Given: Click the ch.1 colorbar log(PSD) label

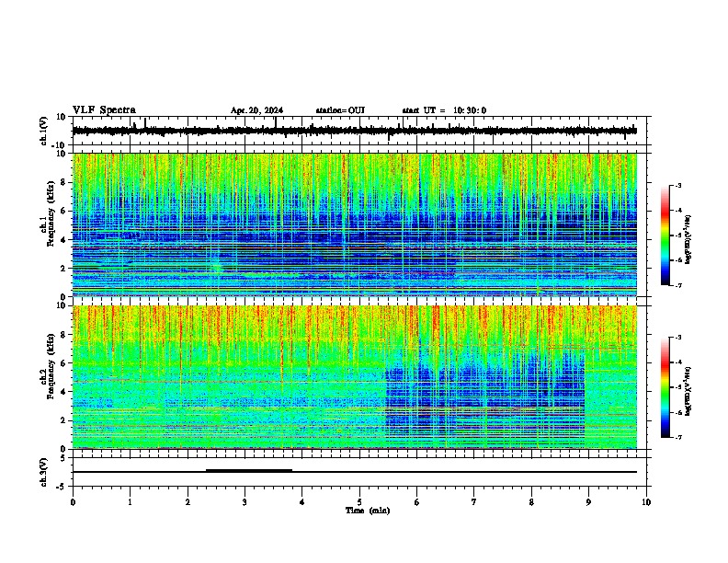Looking at the screenshot, I should (x=688, y=239).
